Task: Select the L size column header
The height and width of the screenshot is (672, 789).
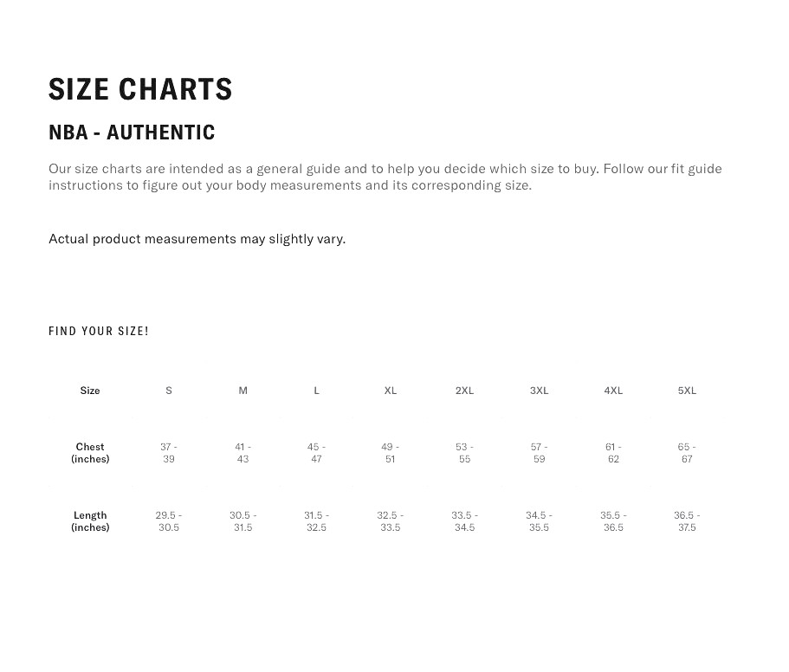Action: click(316, 391)
